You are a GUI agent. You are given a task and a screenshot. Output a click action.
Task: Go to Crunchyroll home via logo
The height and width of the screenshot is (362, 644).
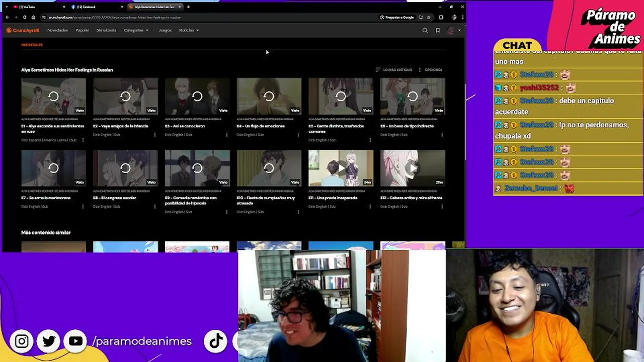click(x=23, y=30)
